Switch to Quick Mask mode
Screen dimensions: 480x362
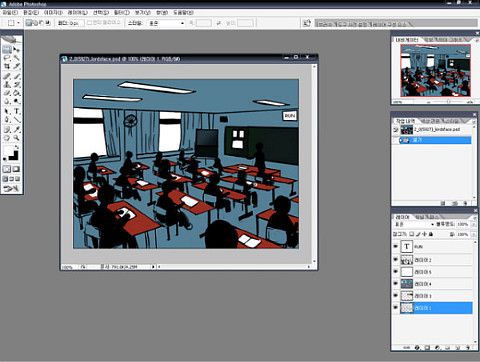(16, 169)
